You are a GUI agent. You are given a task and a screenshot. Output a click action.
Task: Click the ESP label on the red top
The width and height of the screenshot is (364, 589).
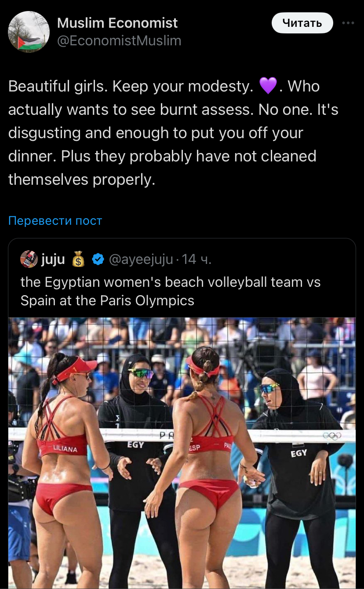point(194,448)
